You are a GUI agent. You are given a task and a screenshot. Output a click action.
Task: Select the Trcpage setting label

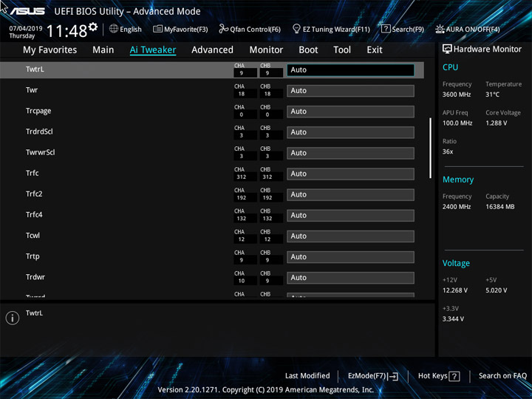[x=38, y=111]
